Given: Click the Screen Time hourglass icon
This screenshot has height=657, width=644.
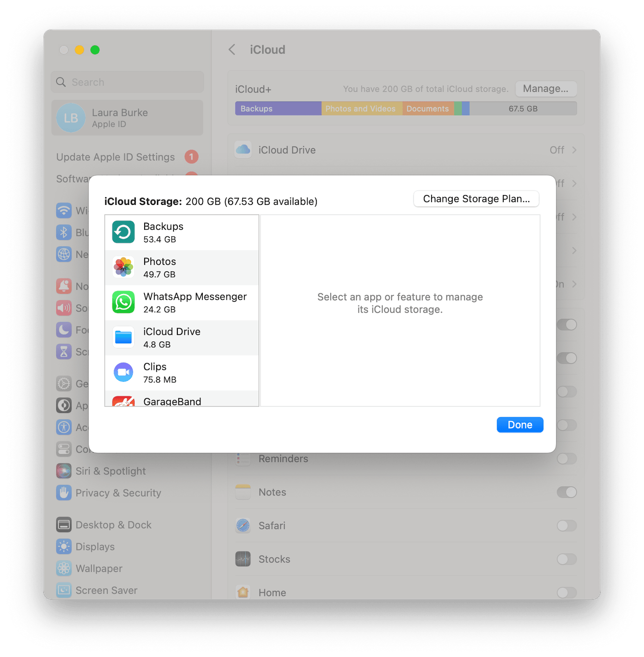Looking at the screenshot, I should tap(64, 352).
